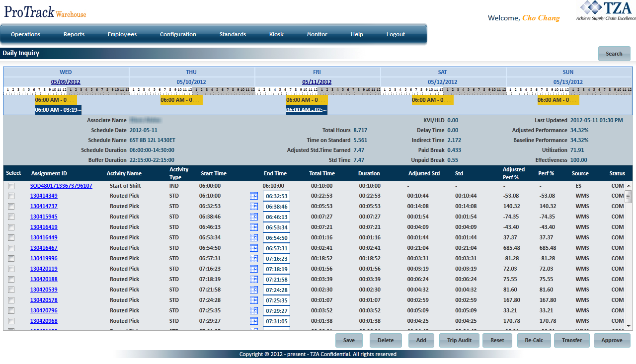Open time picker icon for assignment 130419996
Screen dimensions: 636x364
tap(254, 259)
